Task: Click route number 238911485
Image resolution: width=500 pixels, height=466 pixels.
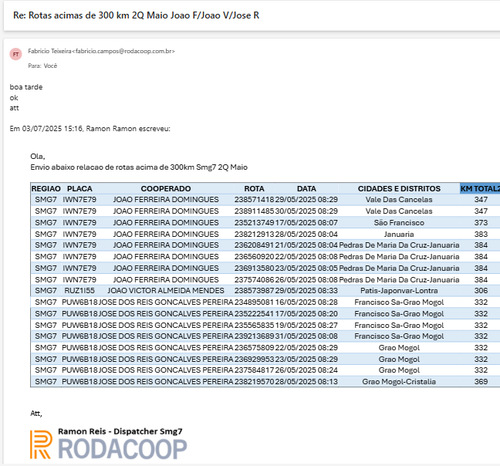Action: 254,211
